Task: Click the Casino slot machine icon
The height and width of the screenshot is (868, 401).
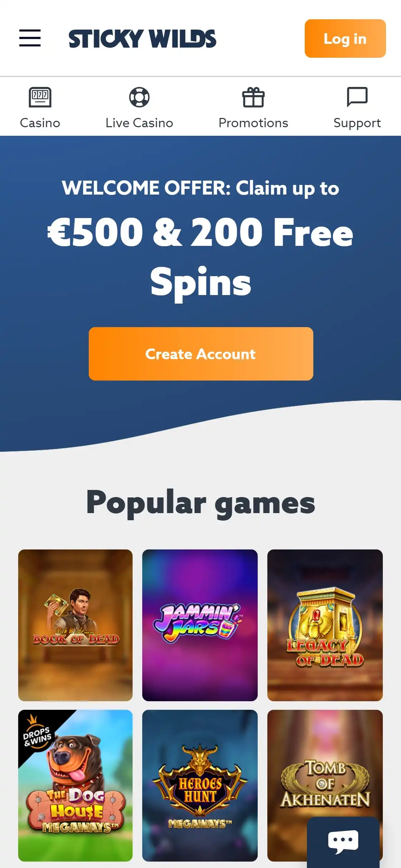Action: point(40,97)
